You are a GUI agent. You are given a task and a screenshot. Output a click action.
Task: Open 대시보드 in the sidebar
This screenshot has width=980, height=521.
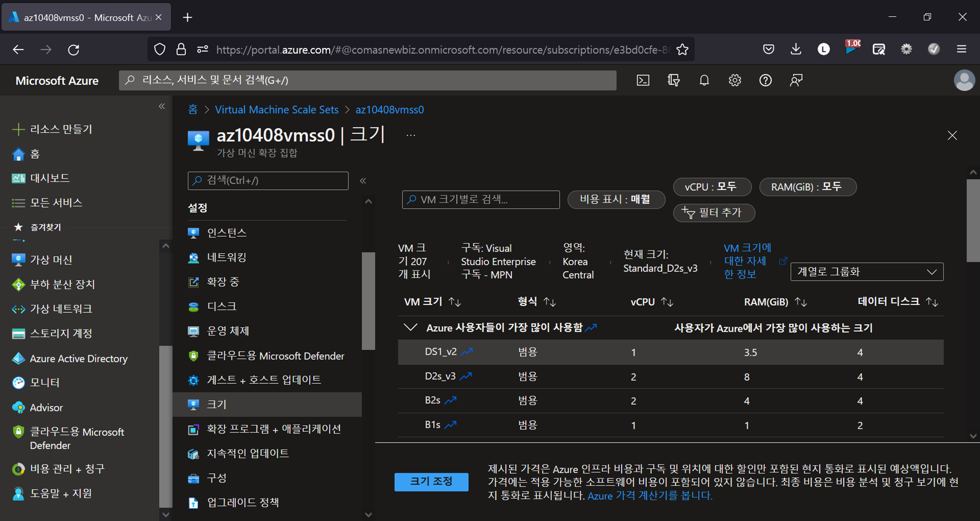[40, 178]
